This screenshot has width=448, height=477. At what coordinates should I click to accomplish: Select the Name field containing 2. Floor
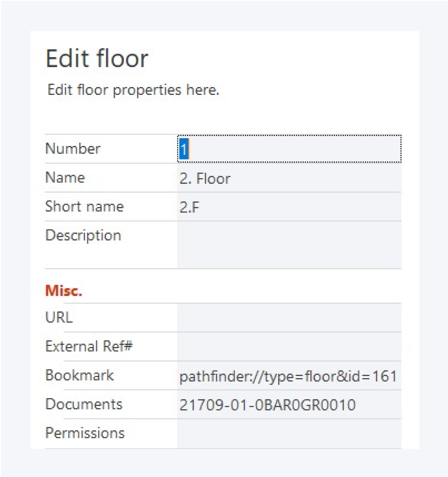click(x=289, y=178)
